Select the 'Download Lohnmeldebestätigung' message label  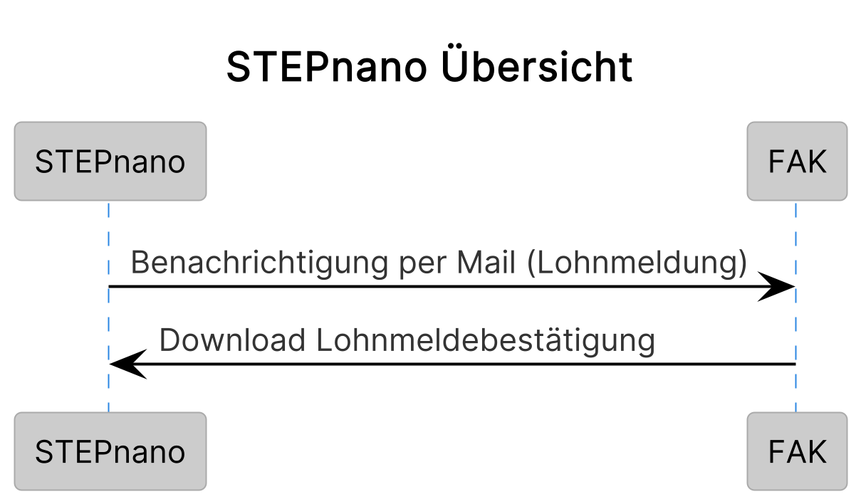407,340
